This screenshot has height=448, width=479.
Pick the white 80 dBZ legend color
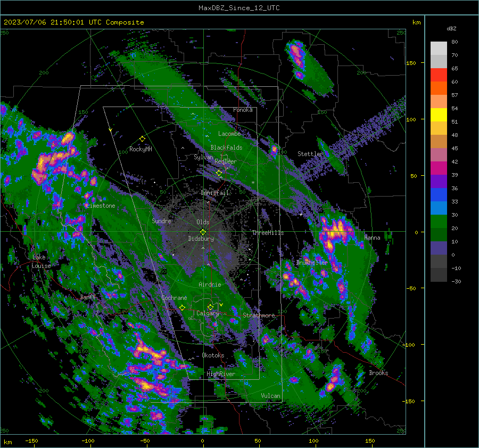pos(439,48)
